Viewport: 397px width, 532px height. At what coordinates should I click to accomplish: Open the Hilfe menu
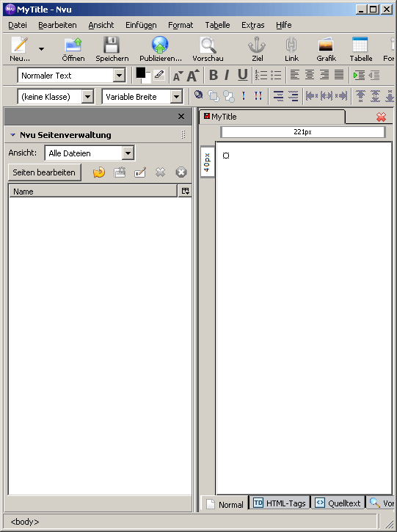(x=284, y=25)
